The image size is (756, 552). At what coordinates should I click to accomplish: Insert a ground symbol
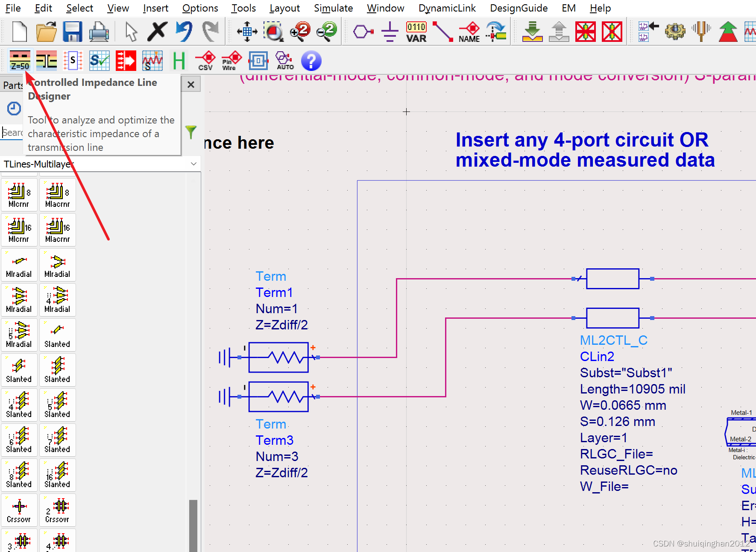pos(389,31)
